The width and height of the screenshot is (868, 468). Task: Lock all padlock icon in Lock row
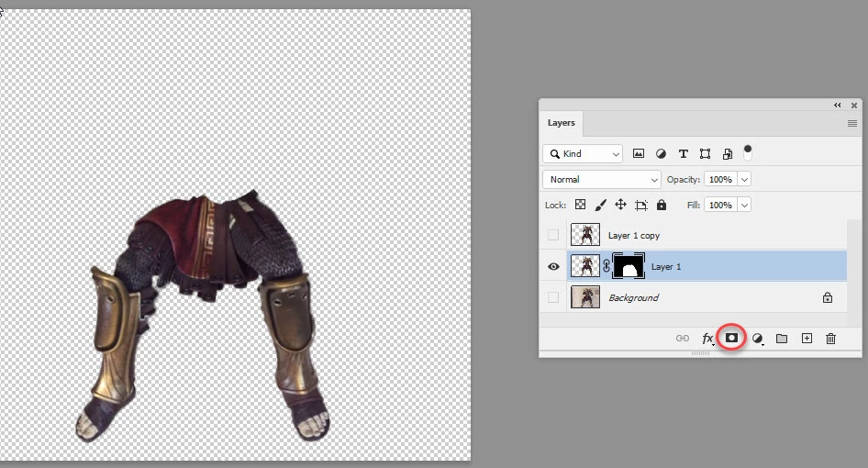(x=662, y=205)
